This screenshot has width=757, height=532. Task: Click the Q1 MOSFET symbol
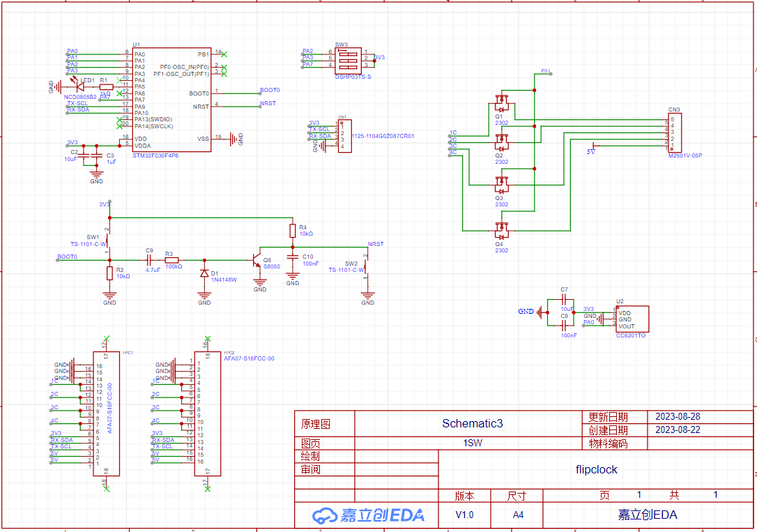(x=500, y=107)
